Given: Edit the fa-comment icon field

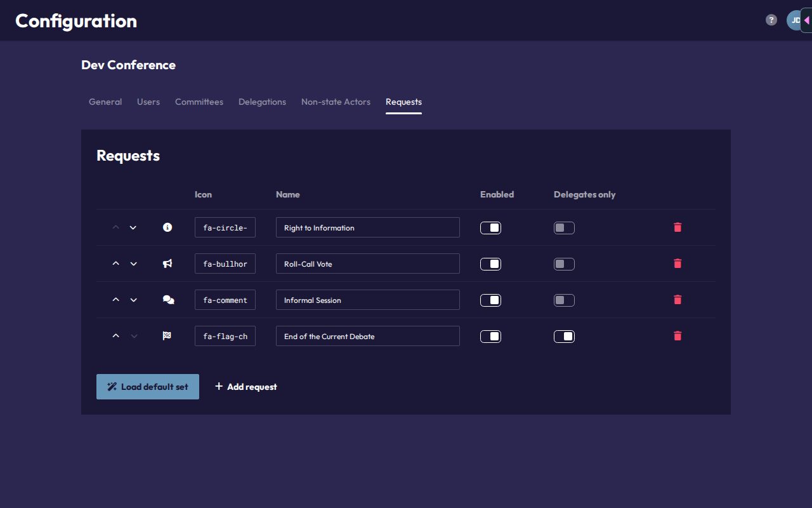Looking at the screenshot, I should tap(225, 300).
